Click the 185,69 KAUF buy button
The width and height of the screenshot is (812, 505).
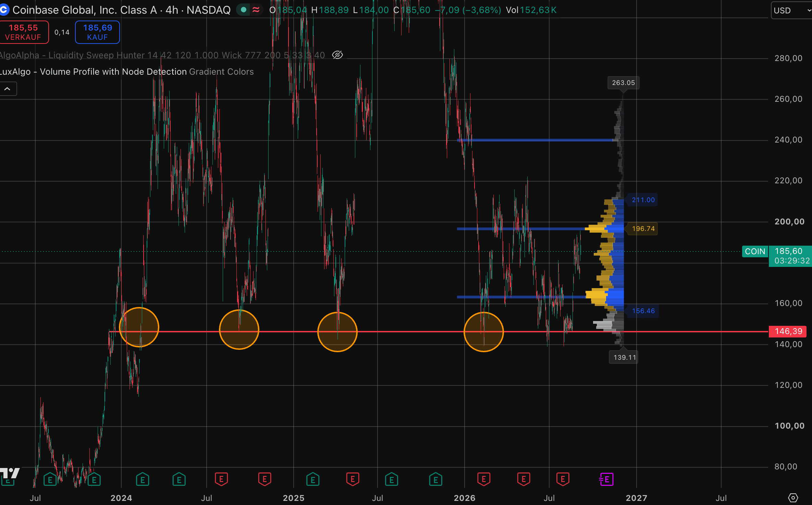click(x=97, y=32)
